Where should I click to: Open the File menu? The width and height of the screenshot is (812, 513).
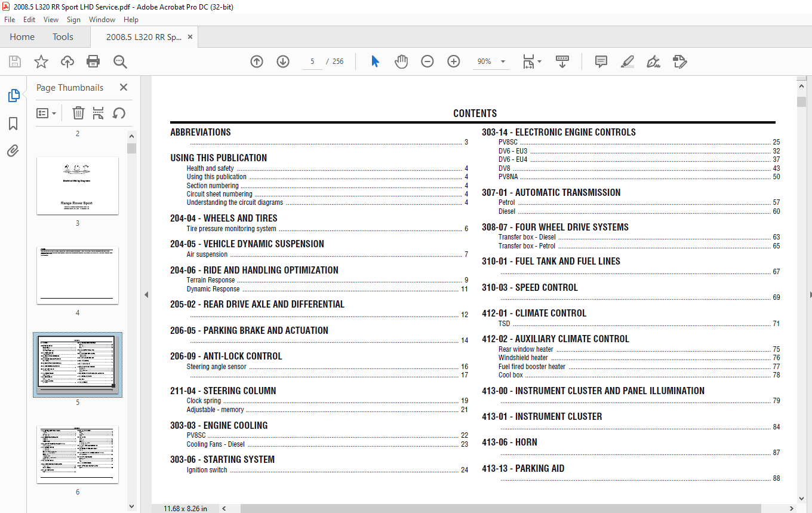pyautogui.click(x=10, y=20)
